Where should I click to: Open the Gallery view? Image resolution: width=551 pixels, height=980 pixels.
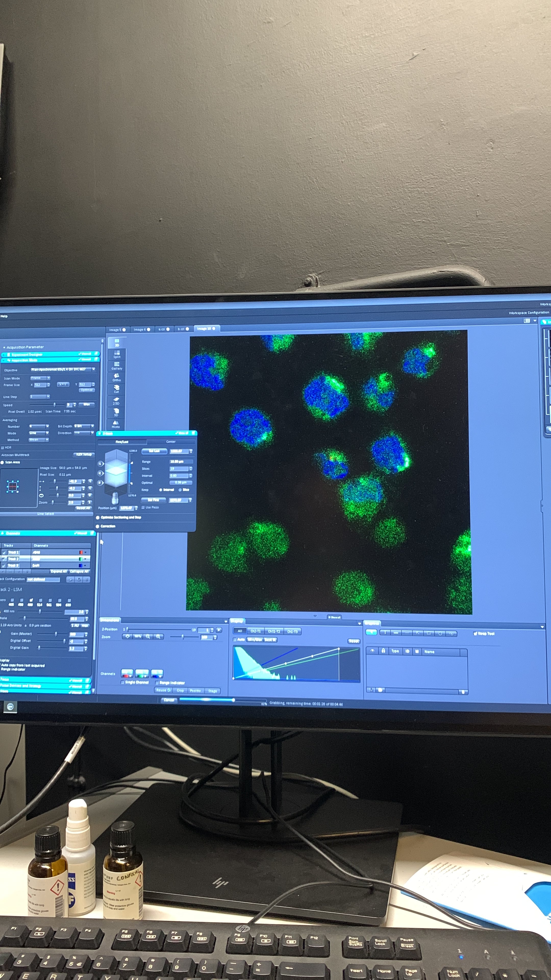click(117, 366)
